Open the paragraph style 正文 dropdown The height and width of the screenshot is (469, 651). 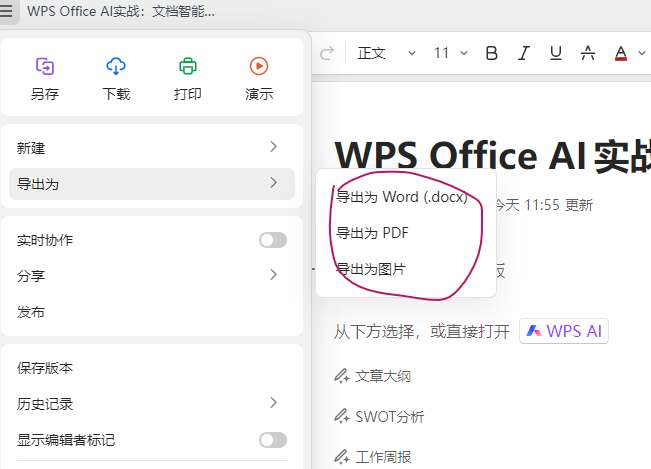[x=386, y=53]
